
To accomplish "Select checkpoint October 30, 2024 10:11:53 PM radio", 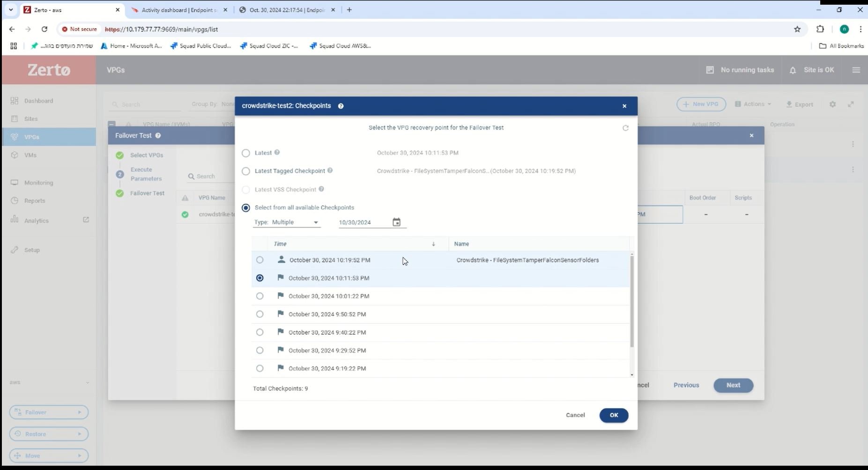I will (260, 278).
